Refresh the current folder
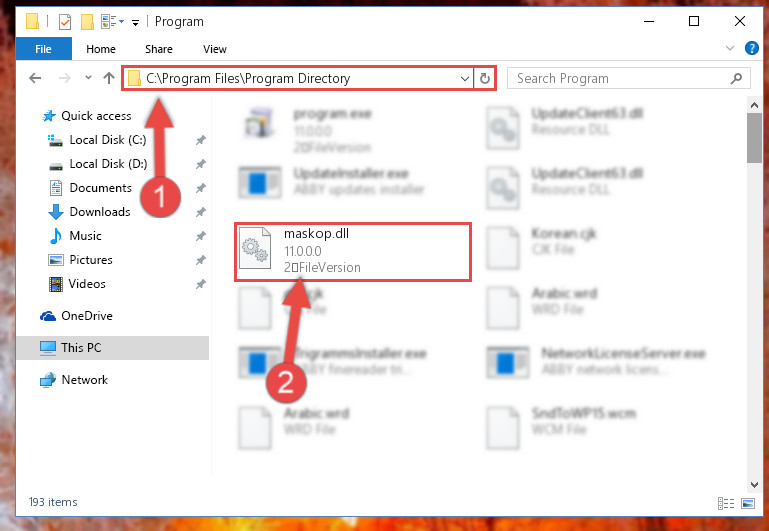This screenshot has width=769, height=531. tap(485, 78)
